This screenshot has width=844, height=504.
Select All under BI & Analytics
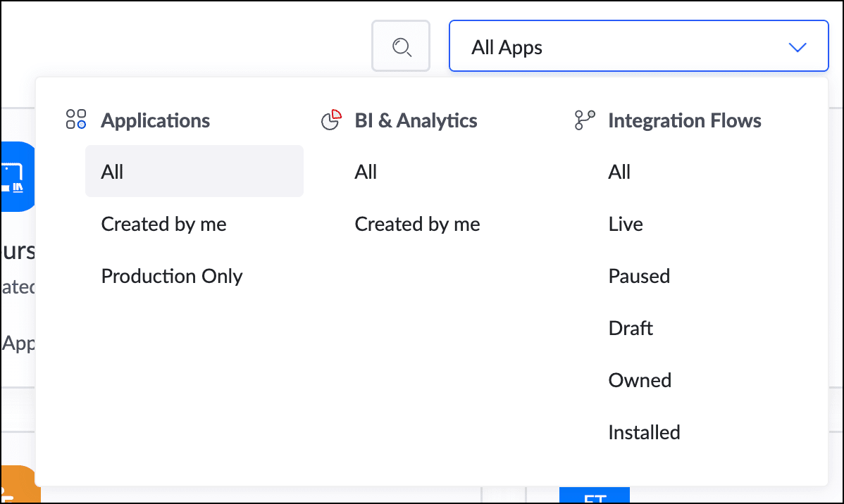(366, 172)
